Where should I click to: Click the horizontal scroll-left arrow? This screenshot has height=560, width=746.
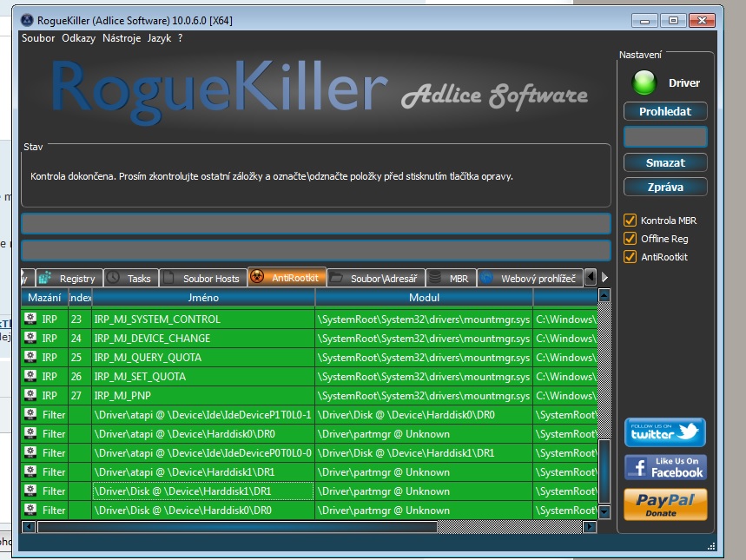pyautogui.click(x=29, y=527)
